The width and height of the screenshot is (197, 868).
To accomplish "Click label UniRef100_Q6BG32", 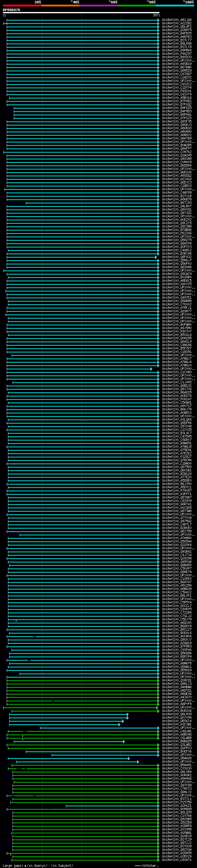I will (176, 386).
